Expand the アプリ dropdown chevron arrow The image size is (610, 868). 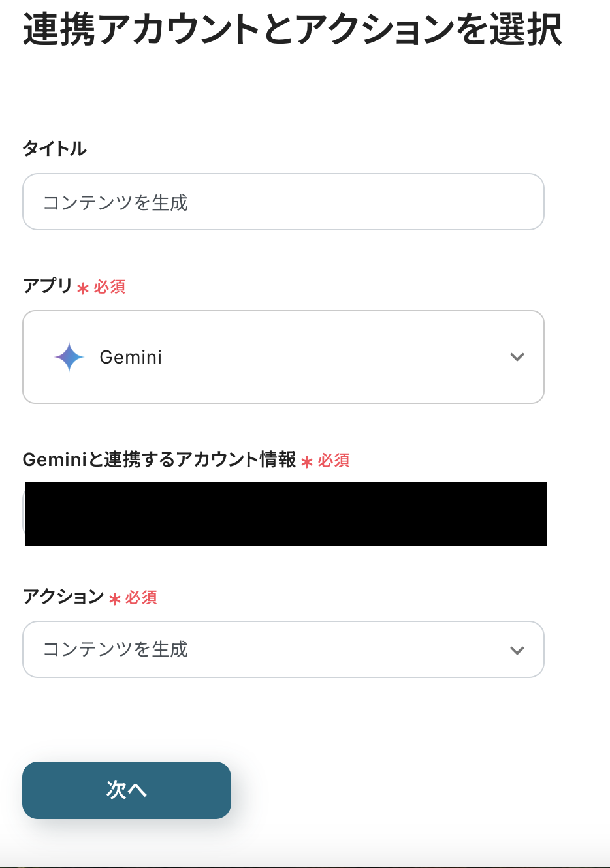pyautogui.click(x=517, y=357)
